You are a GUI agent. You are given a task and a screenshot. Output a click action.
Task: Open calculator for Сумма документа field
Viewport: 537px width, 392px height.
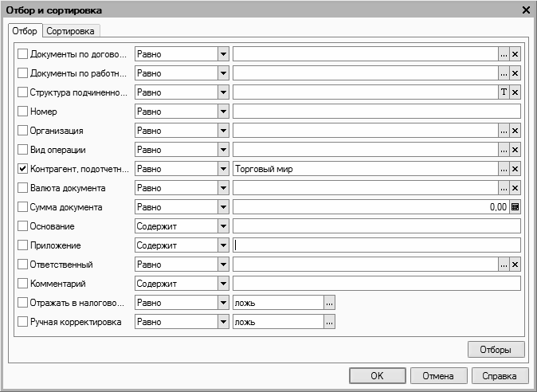pos(515,207)
